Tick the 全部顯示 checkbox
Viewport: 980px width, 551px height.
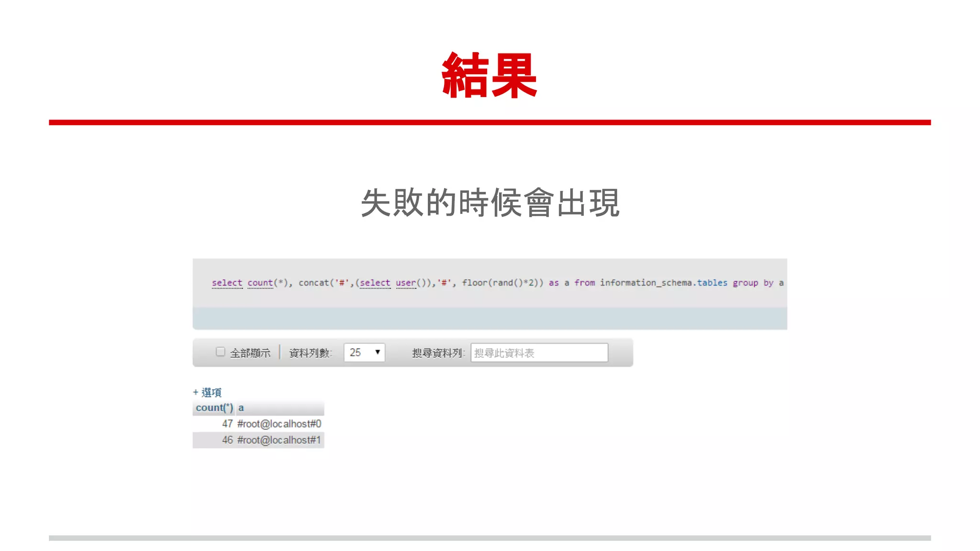220,352
